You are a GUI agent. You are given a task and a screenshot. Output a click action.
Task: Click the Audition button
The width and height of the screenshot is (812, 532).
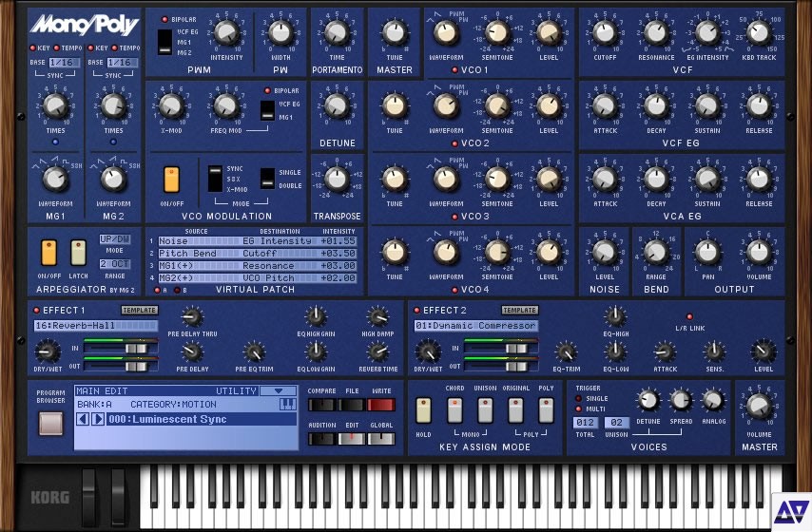[321, 439]
